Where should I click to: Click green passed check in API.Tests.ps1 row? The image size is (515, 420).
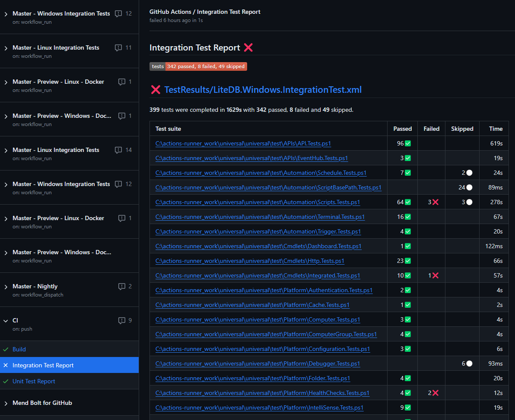tap(408, 143)
